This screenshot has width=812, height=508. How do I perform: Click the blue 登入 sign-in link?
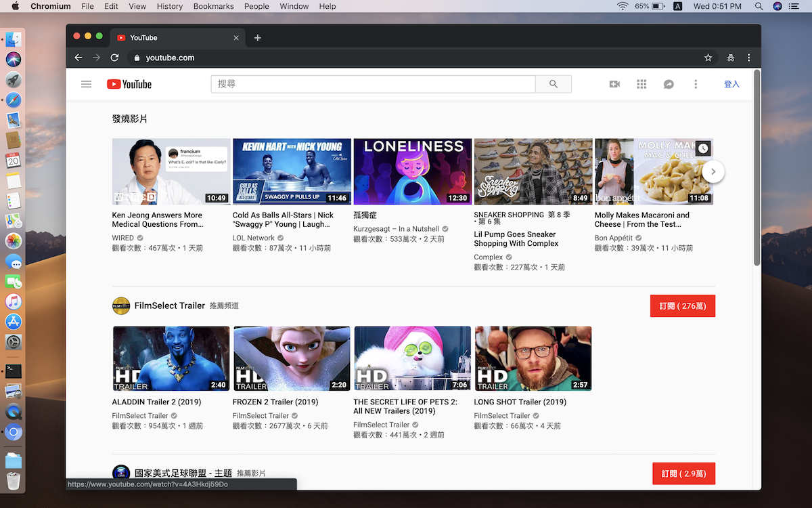(x=731, y=84)
